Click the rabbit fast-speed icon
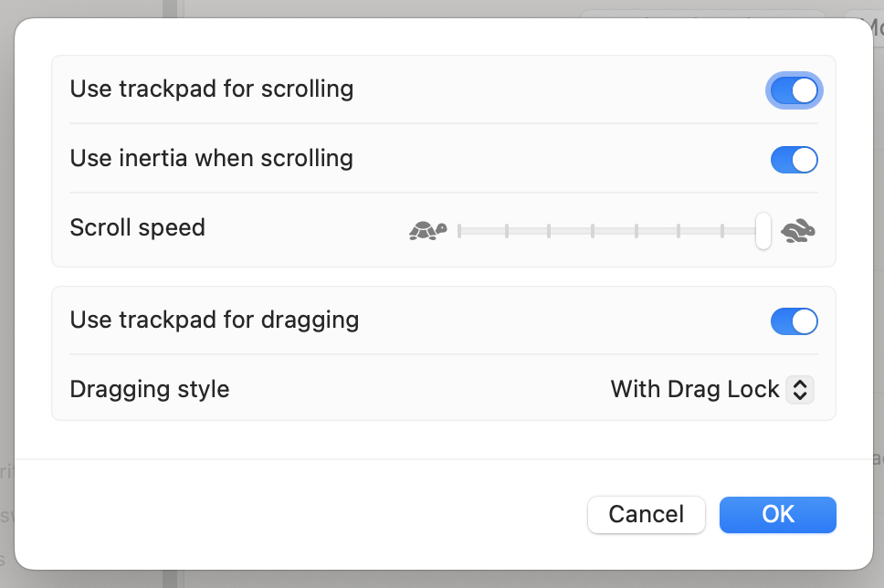This screenshot has height=588, width=884. coord(798,231)
